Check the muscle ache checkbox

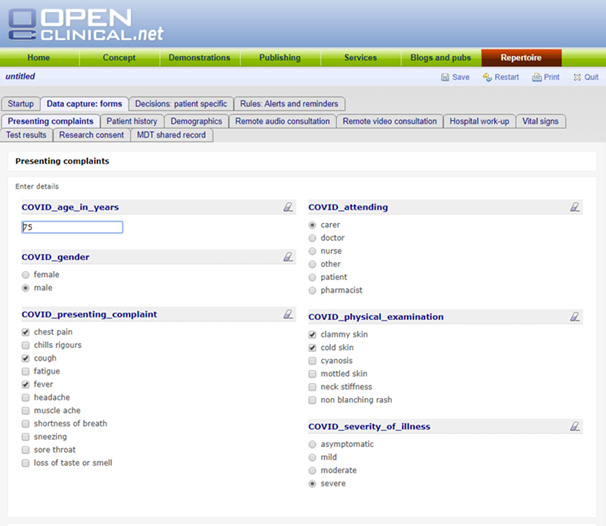[26, 410]
